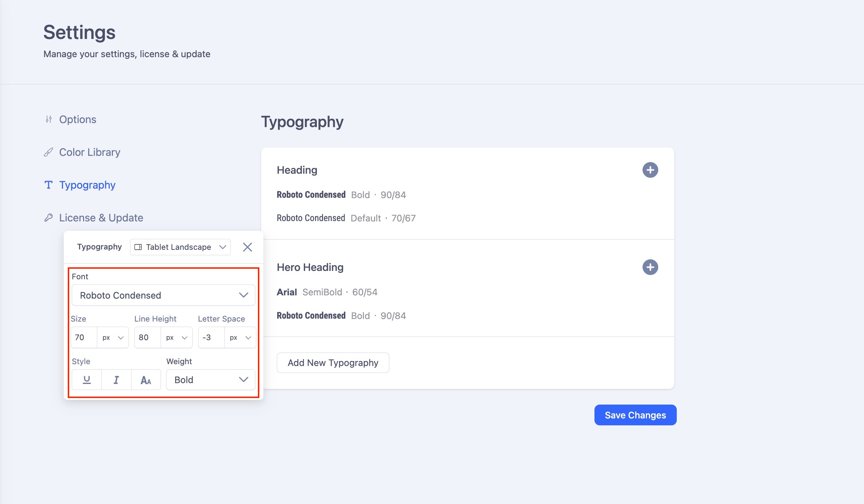Open the Color Library section
The width and height of the screenshot is (864, 504).
(90, 152)
